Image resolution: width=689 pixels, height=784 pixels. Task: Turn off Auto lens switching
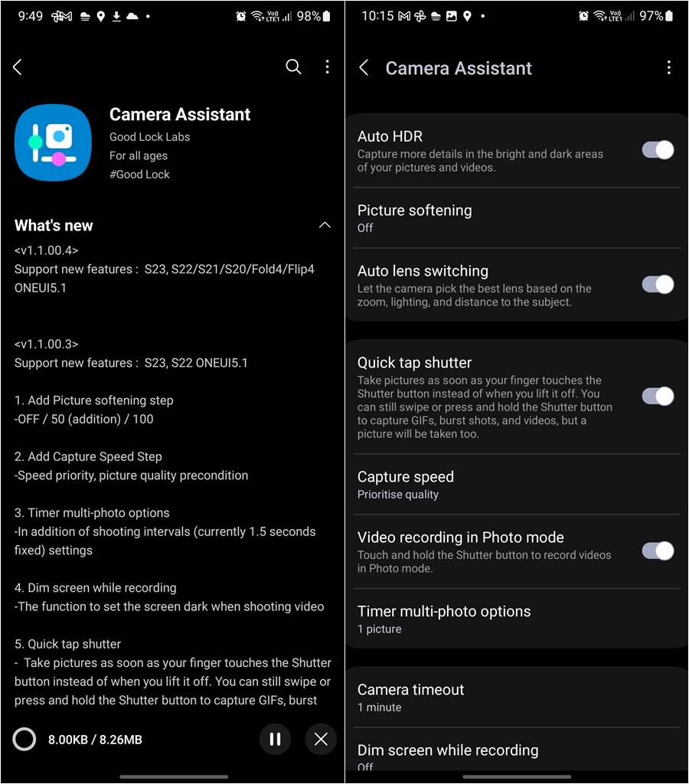coord(657,284)
